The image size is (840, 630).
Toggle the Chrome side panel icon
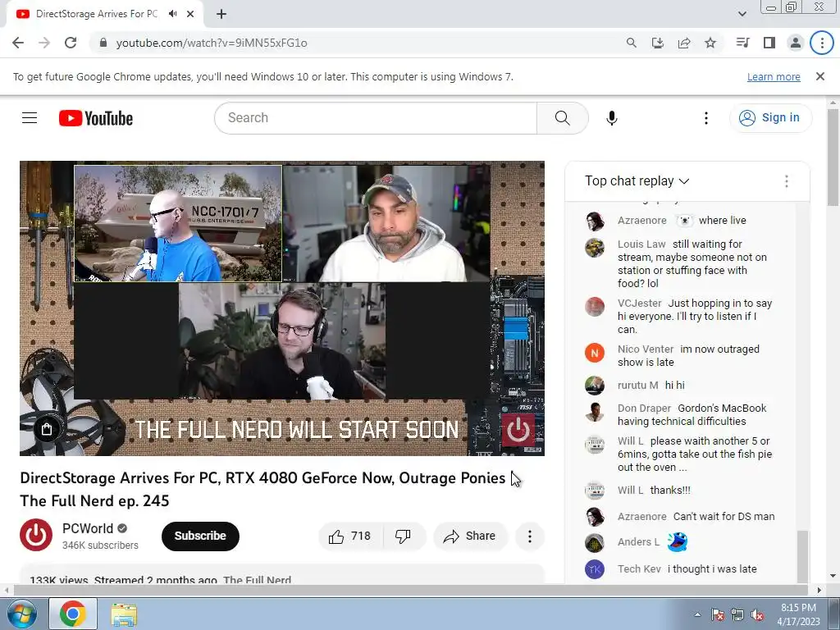pos(769,43)
